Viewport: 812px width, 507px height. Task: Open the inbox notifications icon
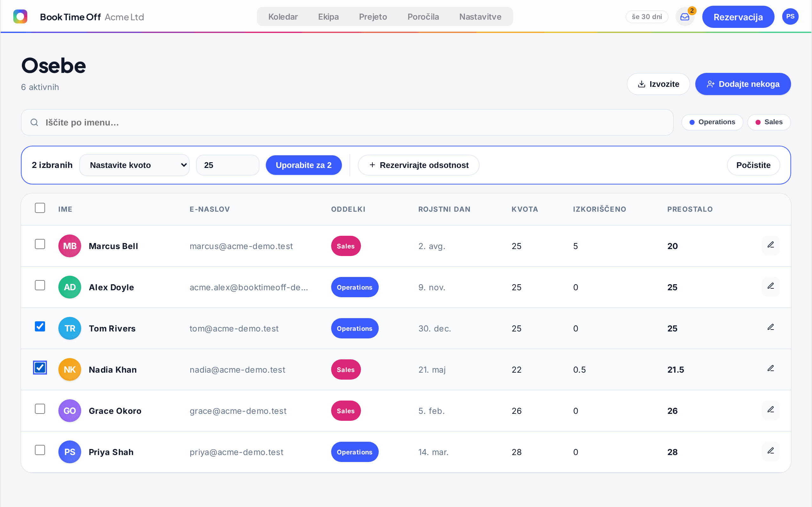[x=685, y=17]
